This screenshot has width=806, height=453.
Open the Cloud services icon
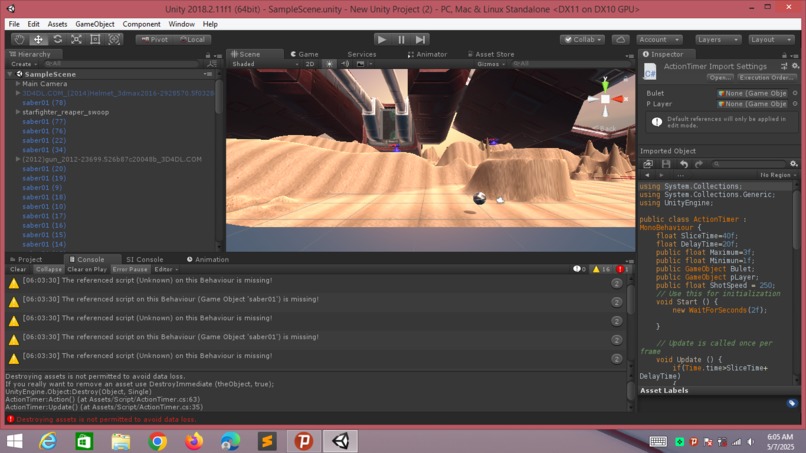point(620,39)
